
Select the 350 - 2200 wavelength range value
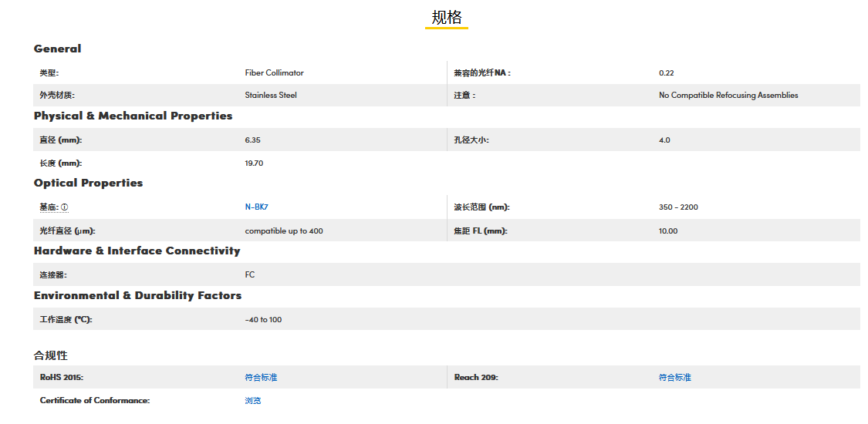[x=678, y=207]
